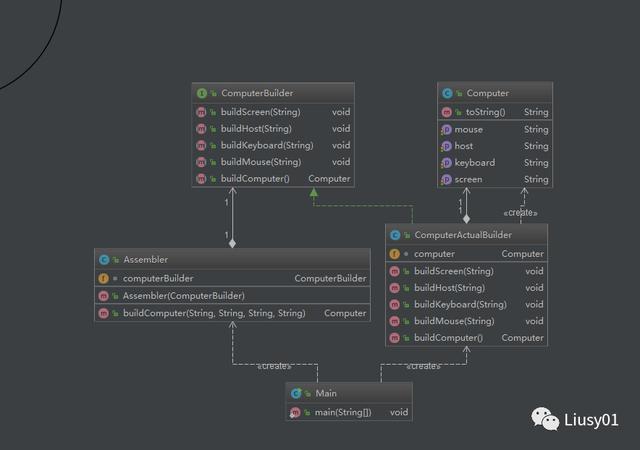Select the screen property in Computer class

point(469,179)
